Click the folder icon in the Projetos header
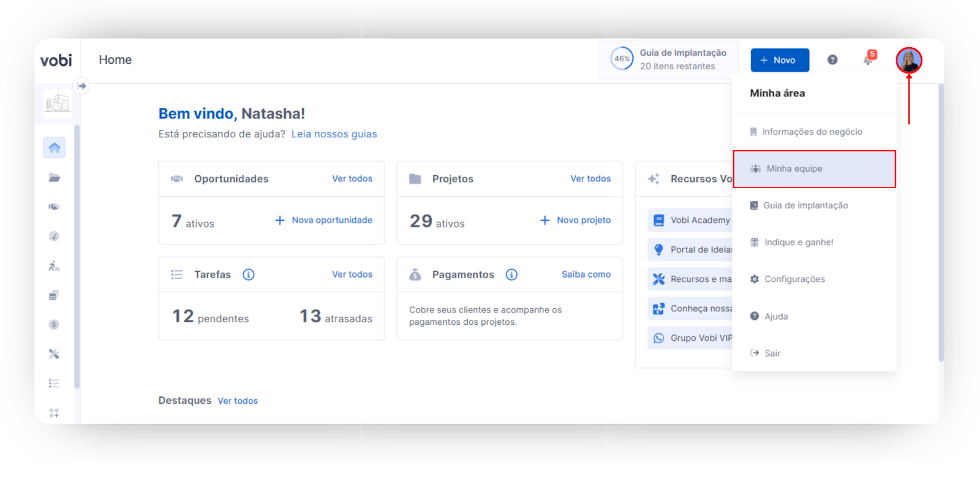This screenshot has width=980, height=478. 415,179
